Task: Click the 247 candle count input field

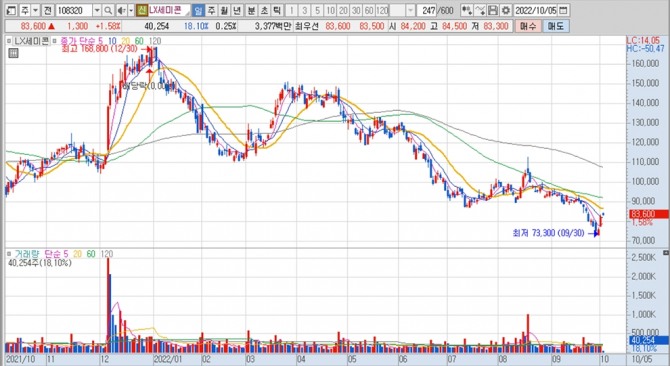Action: click(x=426, y=10)
